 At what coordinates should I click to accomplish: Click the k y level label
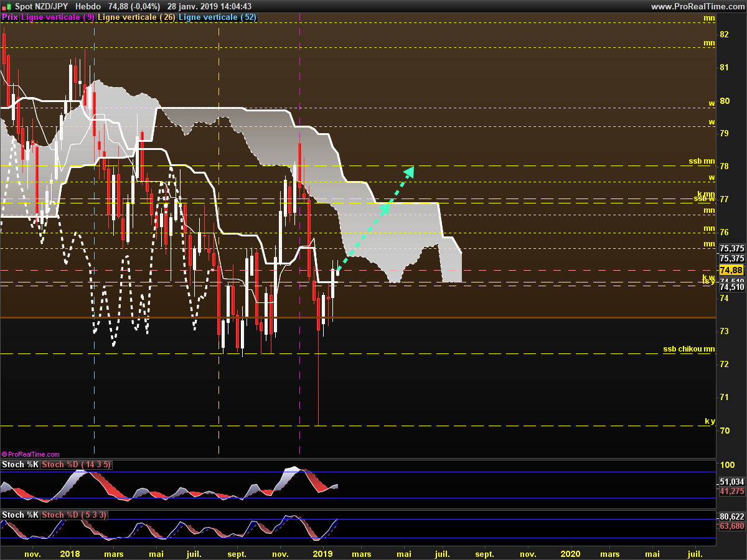tap(710, 421)
